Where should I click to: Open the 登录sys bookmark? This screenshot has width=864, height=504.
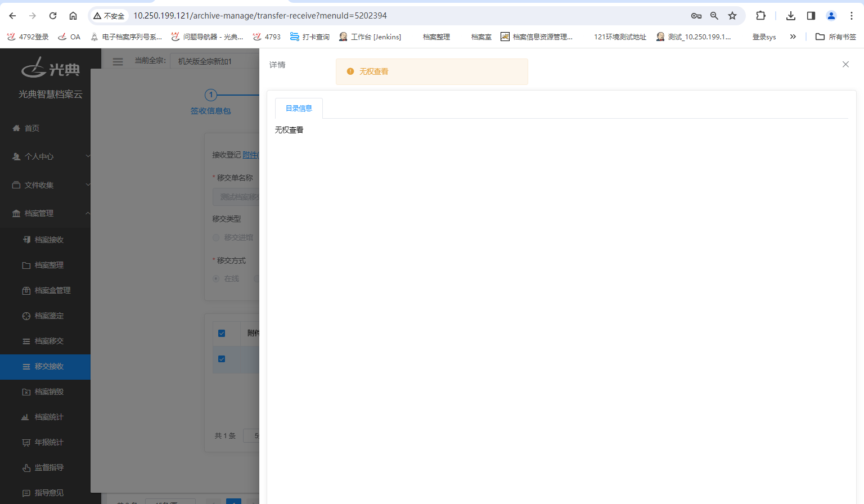(764, 37)
